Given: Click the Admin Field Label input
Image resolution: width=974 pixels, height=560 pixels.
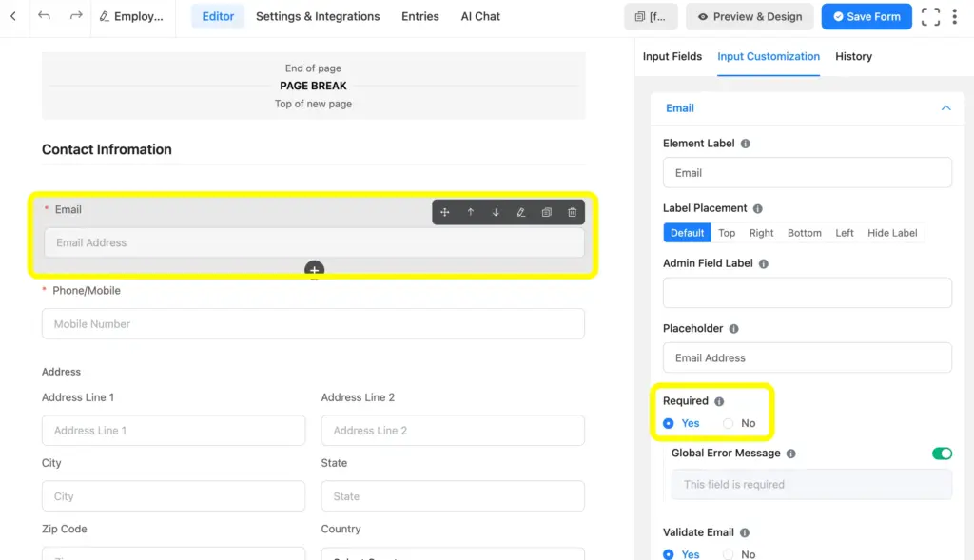Looking at the screenshot, I should 807,293.
